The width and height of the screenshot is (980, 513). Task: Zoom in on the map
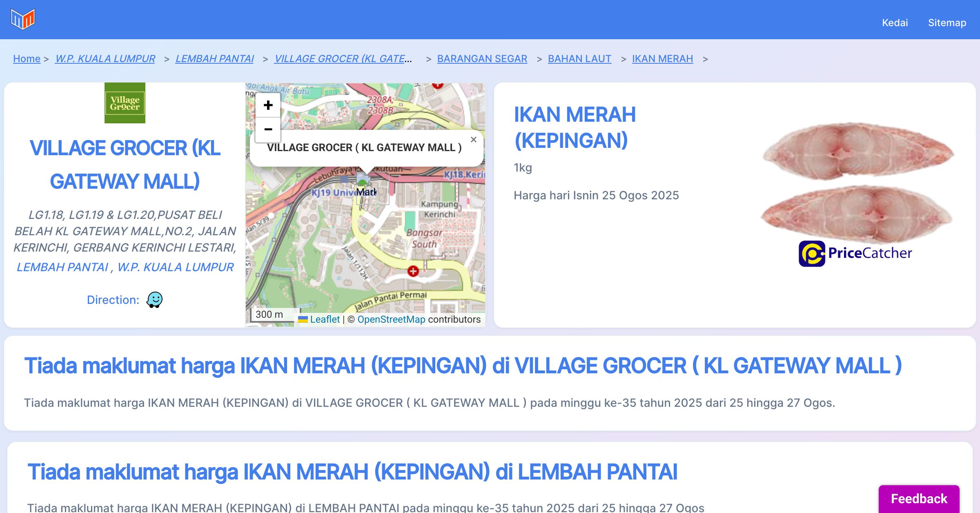(268, 105)
